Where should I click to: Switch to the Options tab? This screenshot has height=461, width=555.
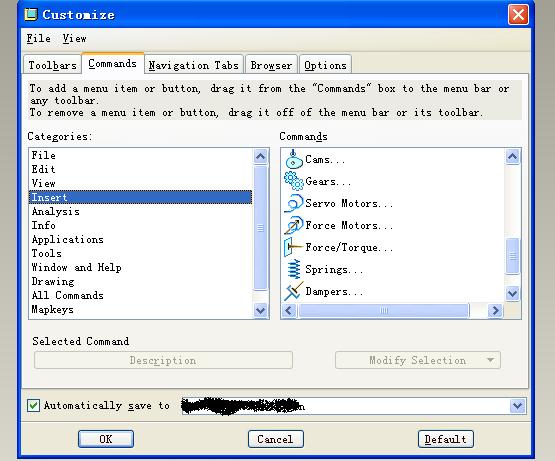[325, 65]
